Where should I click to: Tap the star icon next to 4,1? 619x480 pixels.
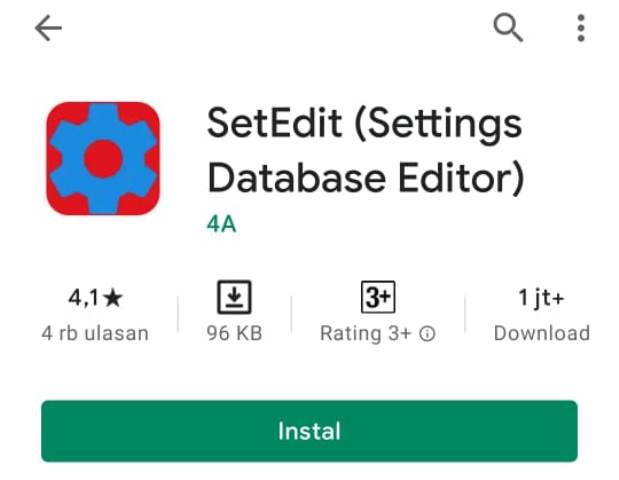click(113, 298)
